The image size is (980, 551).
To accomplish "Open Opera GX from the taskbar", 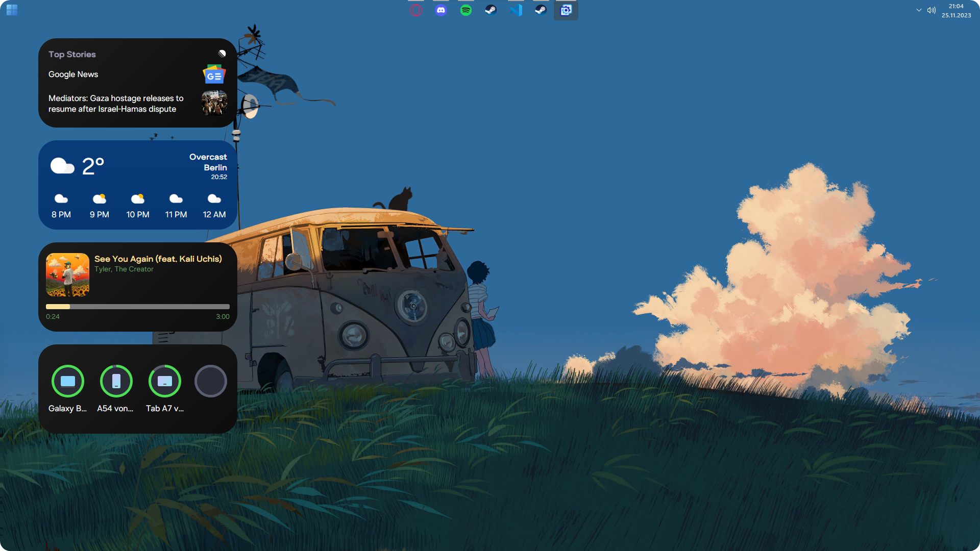I will click(x=416, y=10).
